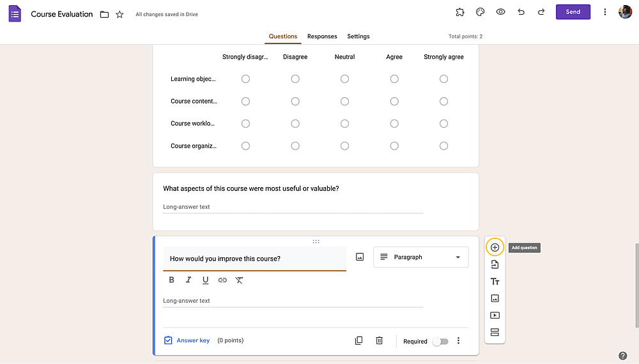
Task: Click the Course workload row label
Action: point(192,123)
